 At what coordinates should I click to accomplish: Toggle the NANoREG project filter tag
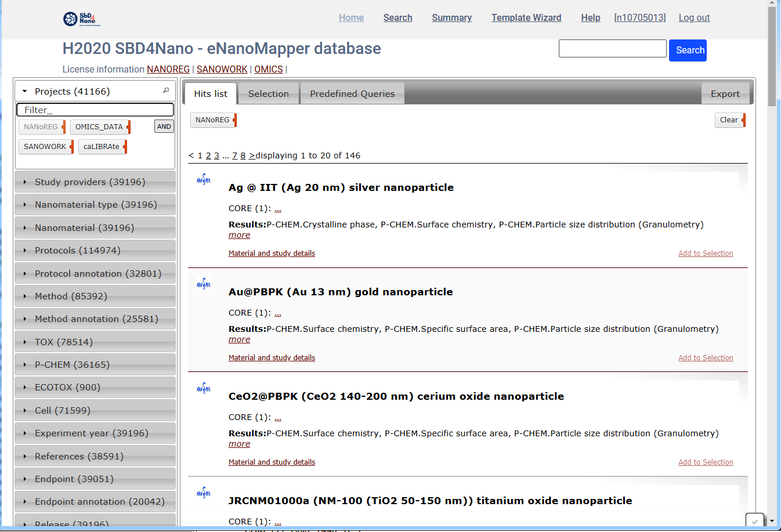[42, 127]
